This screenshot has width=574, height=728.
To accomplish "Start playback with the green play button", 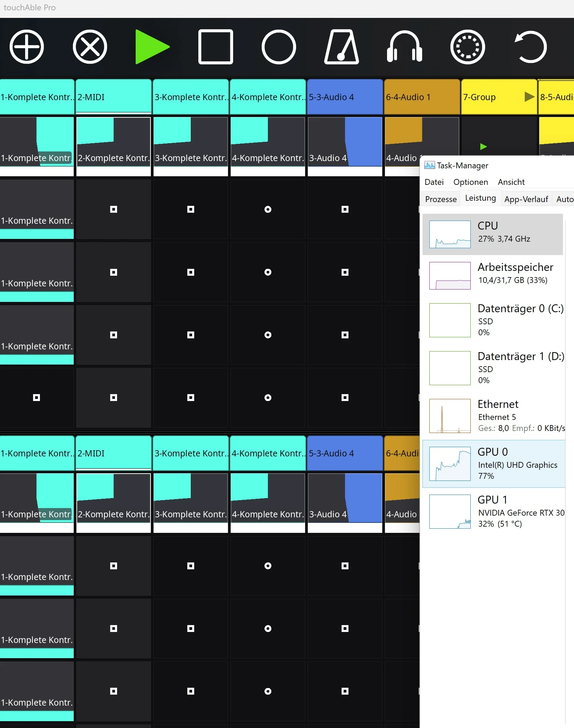I will coord(153,47).
